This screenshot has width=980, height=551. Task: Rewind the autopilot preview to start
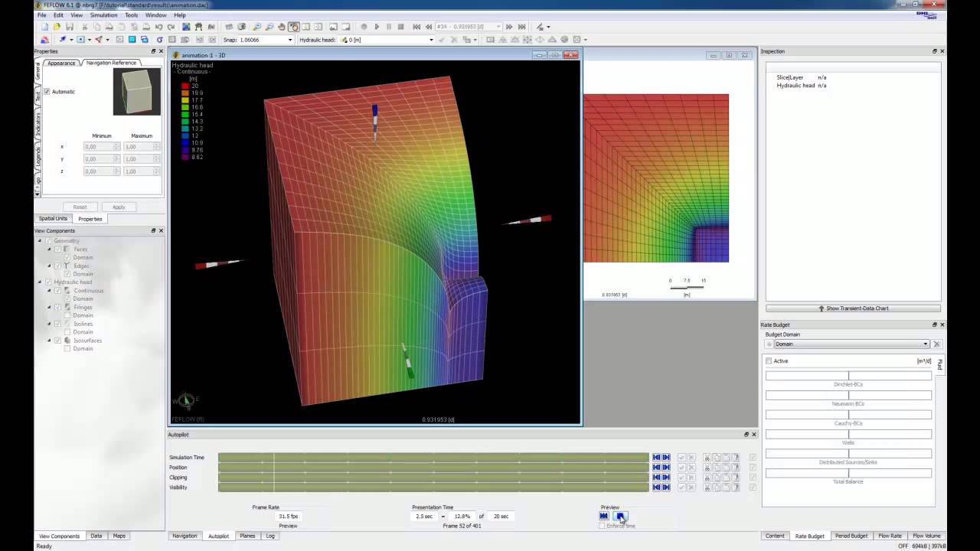pyautogui.click(x=604, y=516)
